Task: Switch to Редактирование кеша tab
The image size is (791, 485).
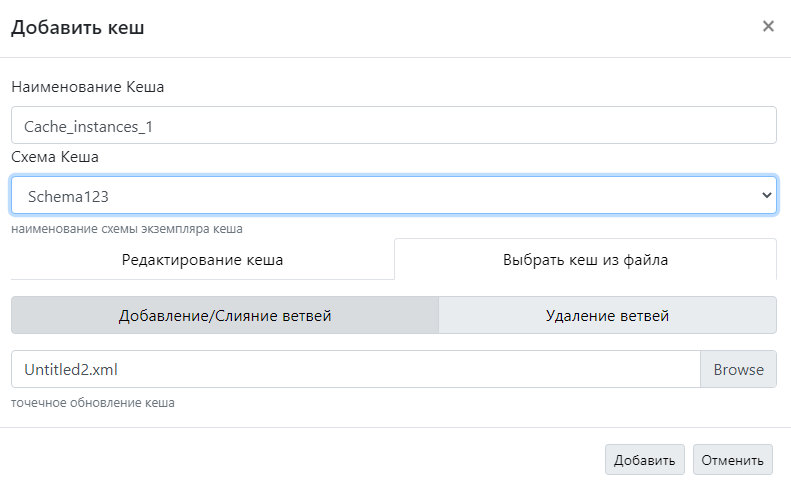Action: (x=202, y=260)
